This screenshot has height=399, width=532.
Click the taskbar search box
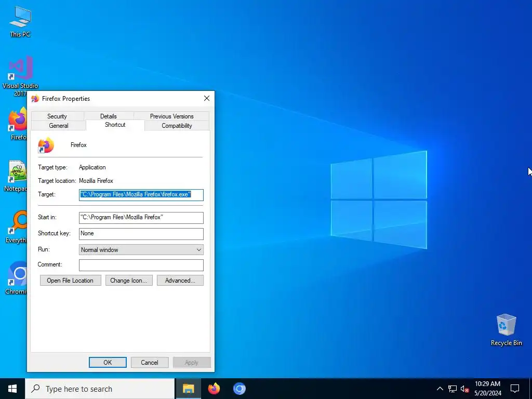click(x=100, y=389)
